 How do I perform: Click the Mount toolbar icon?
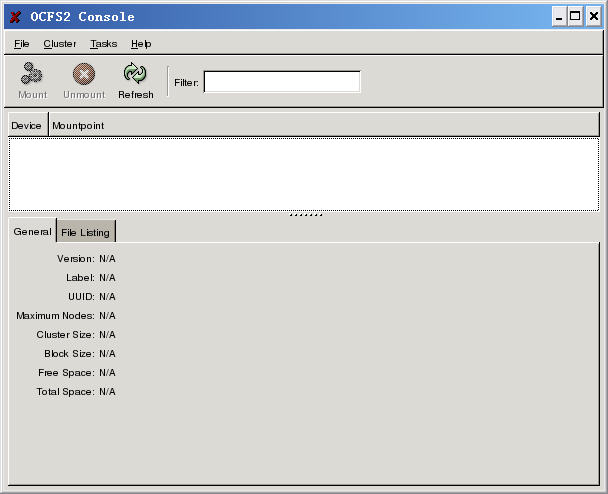click(32, 81)
